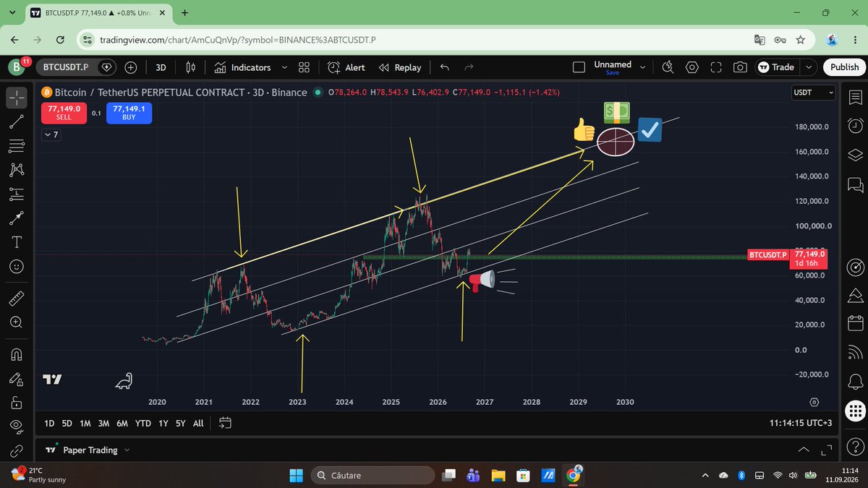Image resolution: width=868 pixels, height=488 pixels.
Task: Open the emoji and icons tool
Action: pyautogui.click(x=17, y=266)
